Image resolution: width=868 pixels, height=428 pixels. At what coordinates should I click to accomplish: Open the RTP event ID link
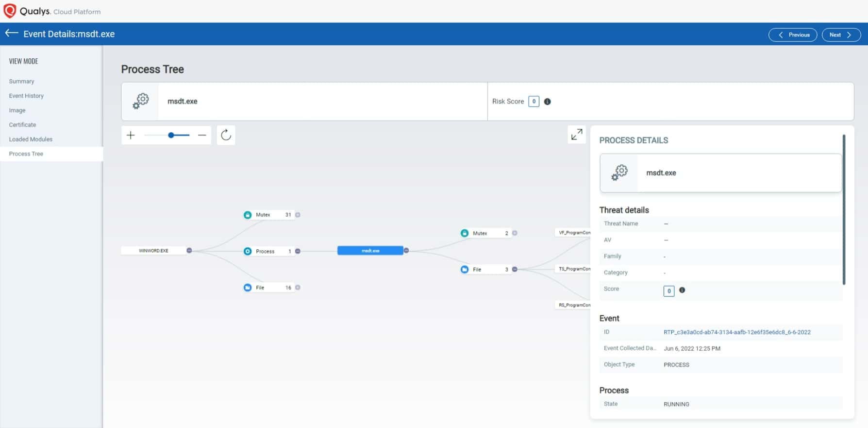pyautogui.click(x=737, y=332)
